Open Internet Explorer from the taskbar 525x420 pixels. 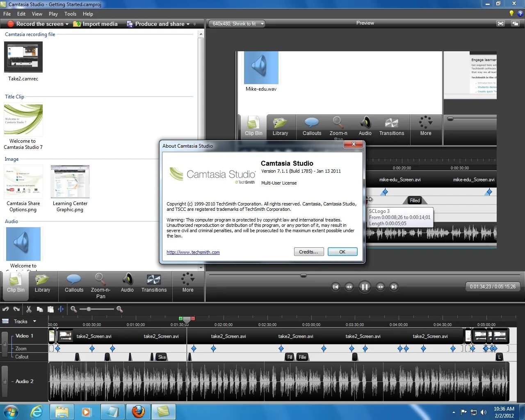[37, 412]
